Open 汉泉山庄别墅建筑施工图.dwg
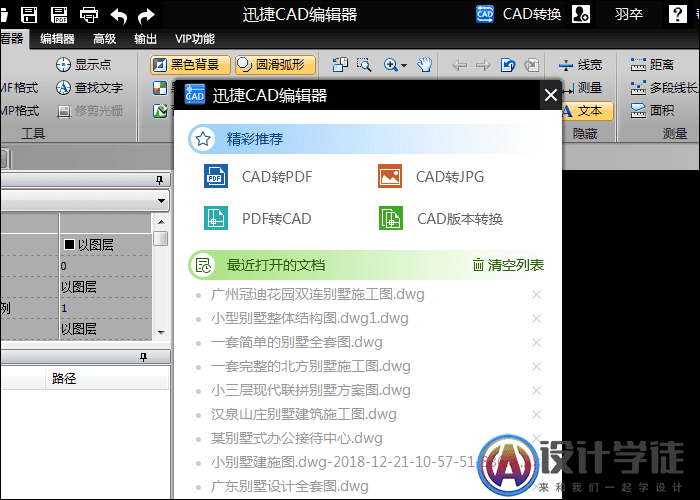The height and width of the screenshot is (500, 700). [304, 415]
